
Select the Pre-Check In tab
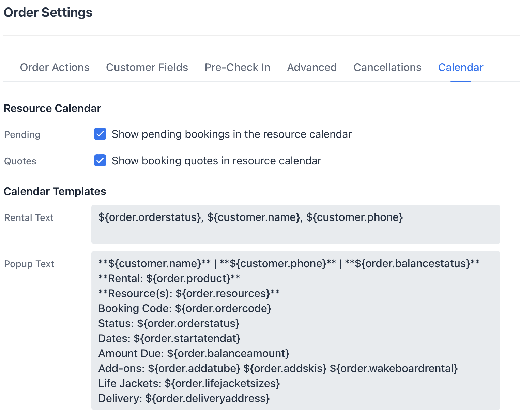point(237,67)
